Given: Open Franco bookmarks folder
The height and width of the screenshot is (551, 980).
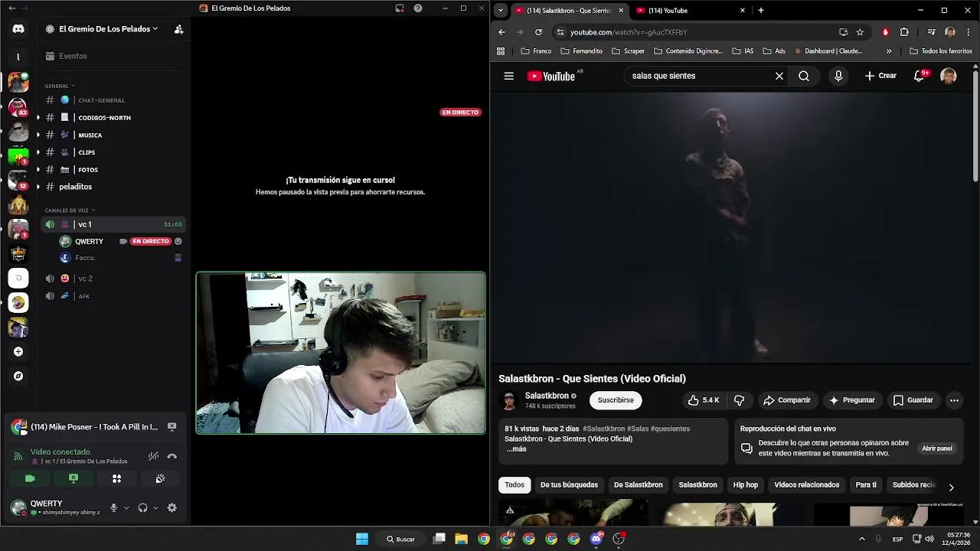Looking at the screenshot, I should click(x=536, y=51).
